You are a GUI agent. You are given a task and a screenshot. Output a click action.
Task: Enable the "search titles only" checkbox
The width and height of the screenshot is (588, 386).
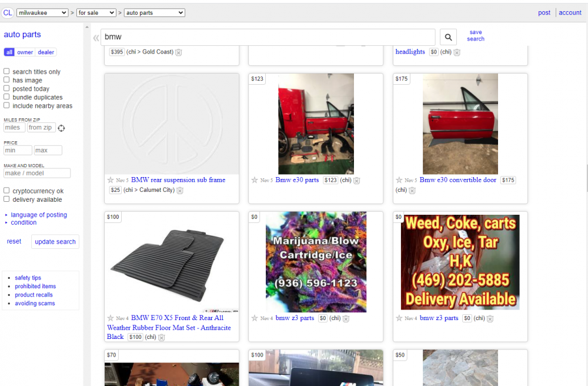(6, 71)
